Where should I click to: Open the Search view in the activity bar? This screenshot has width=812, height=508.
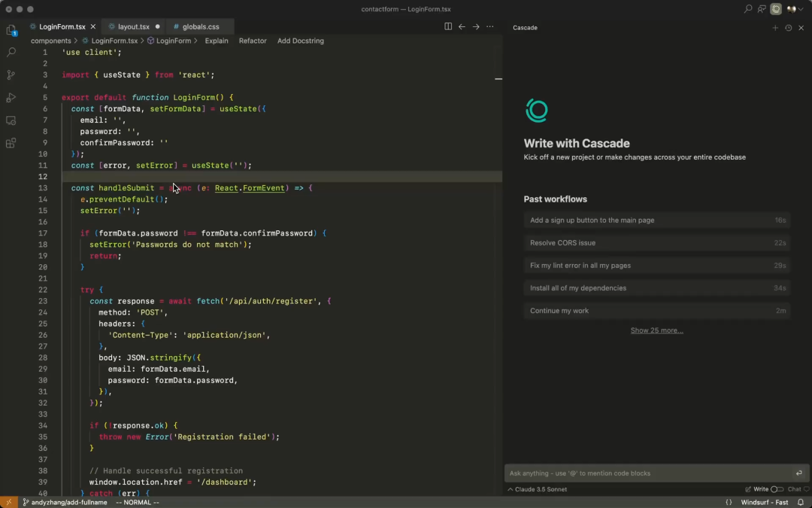tap(11, 52)
